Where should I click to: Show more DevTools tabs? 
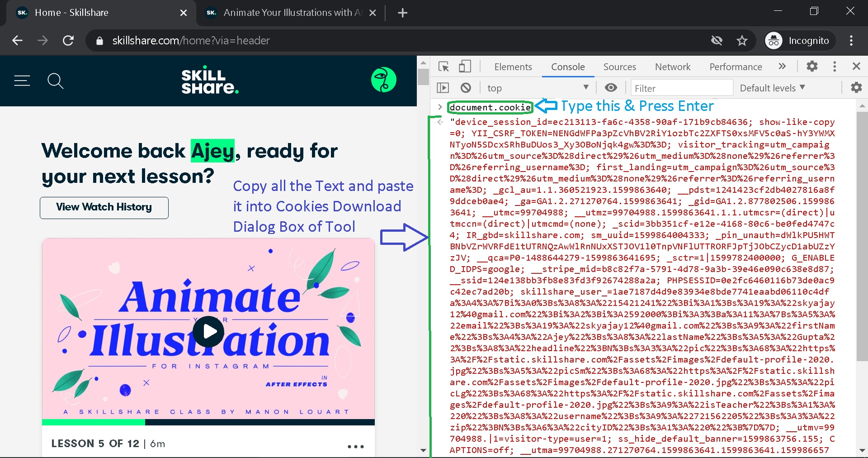point(782,67)
